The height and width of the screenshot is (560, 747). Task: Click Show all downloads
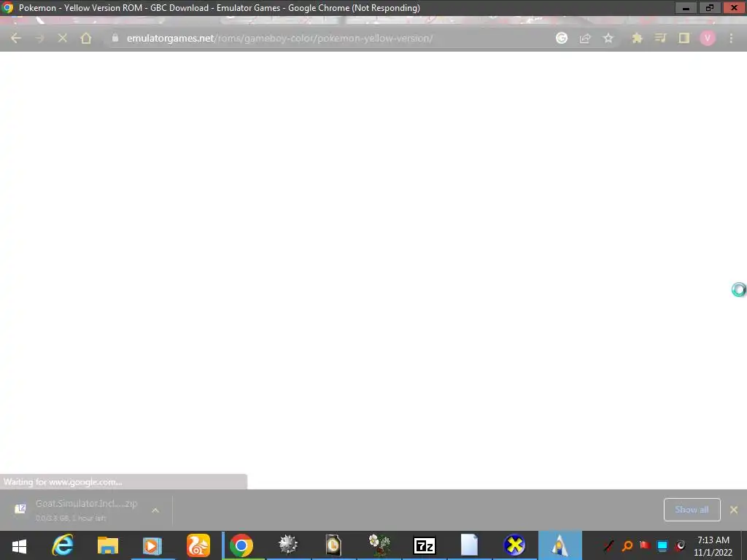pyautogui.click(x=692, y=510)
